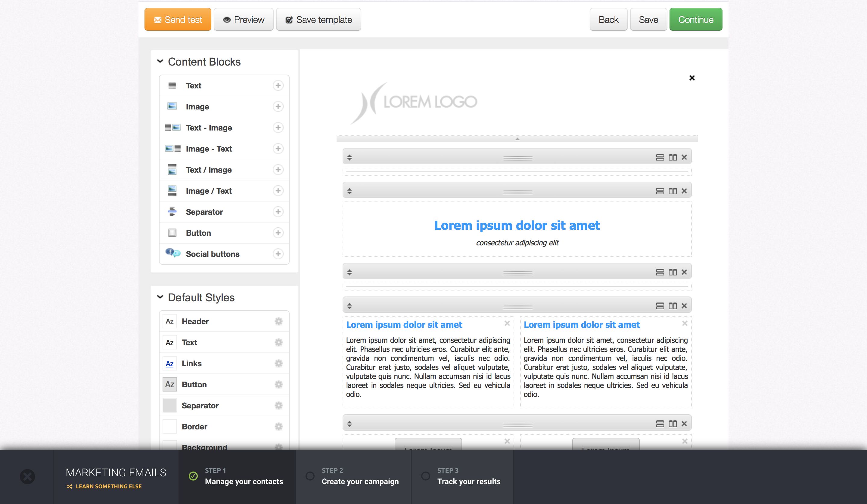Open the Preview of the email
The width and height of the screenshot is (867, 504).
pyautogui.click(x=243, y=20)
